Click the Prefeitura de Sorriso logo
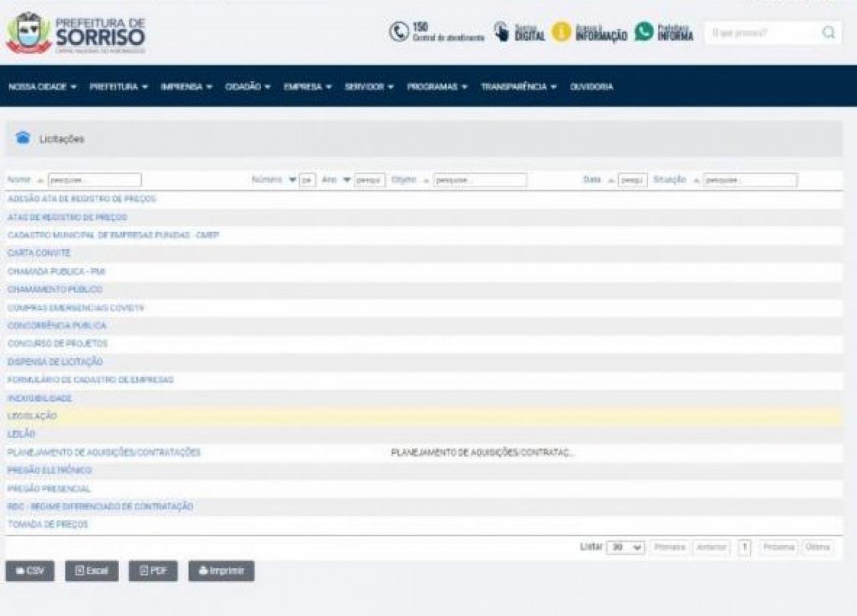 click(75, 33)
